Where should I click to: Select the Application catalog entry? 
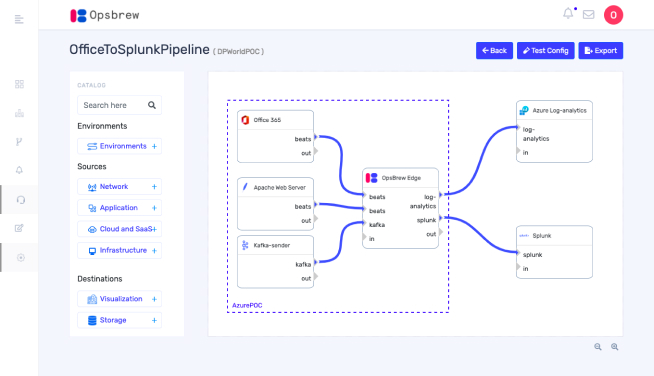[x=119, y=208]
